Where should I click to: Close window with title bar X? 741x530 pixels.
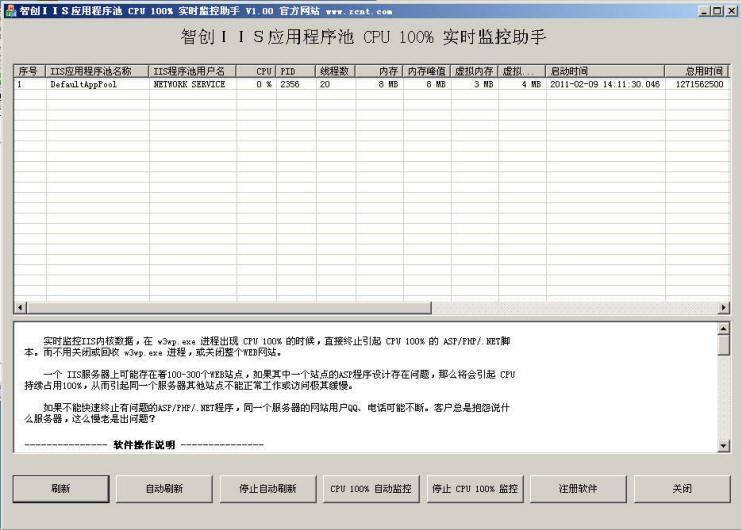731,11
